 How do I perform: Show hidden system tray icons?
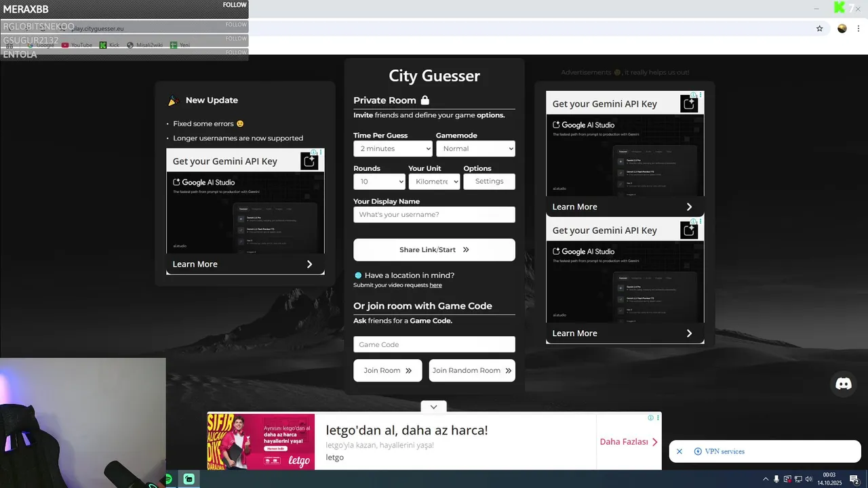pos(766,479)
